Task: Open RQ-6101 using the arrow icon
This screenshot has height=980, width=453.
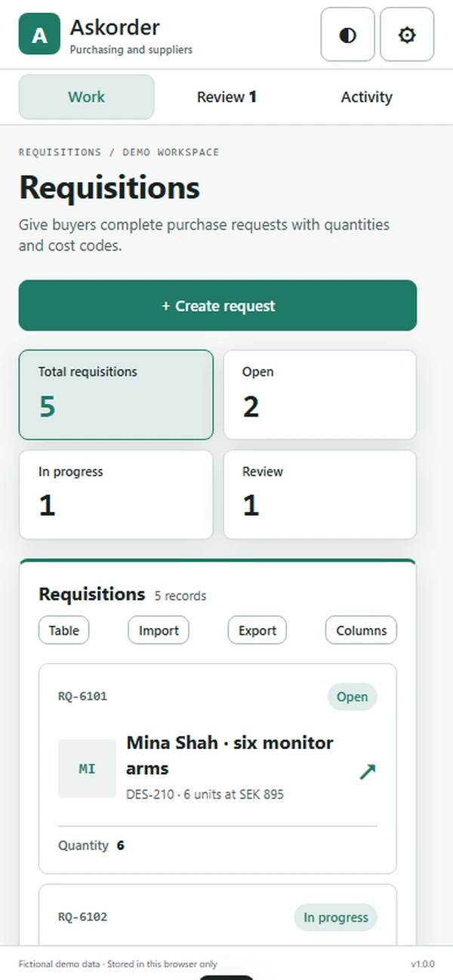Action: 368,771
